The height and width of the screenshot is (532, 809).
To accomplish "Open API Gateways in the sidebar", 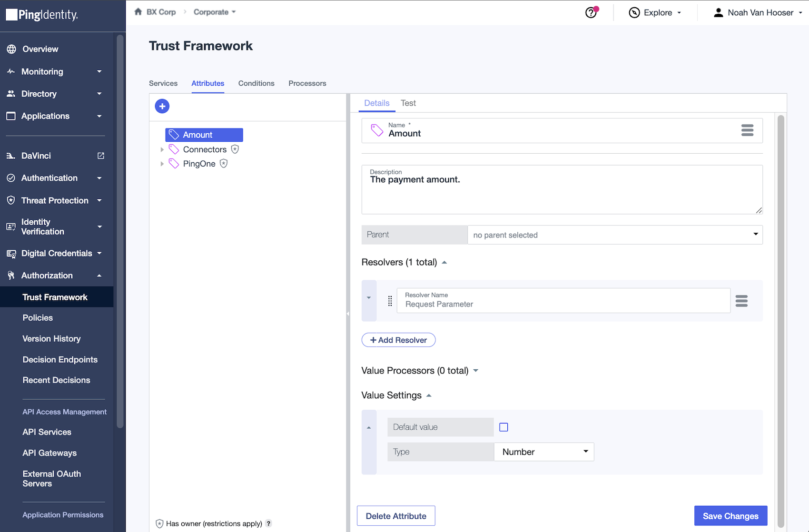I will click(49, 453).
